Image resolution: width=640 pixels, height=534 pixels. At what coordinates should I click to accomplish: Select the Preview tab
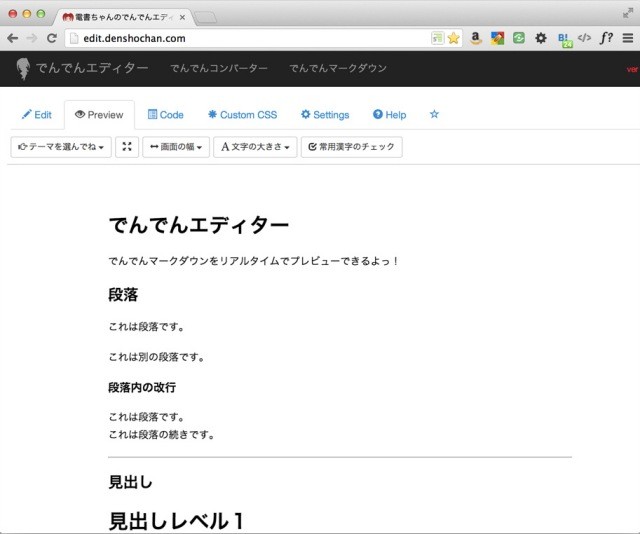[99, 115]
